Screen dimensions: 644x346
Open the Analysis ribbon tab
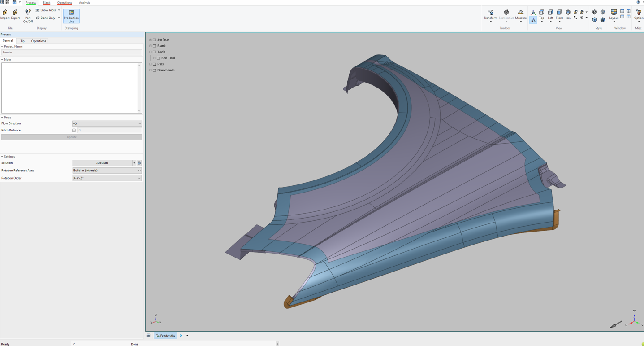[84, 3]
